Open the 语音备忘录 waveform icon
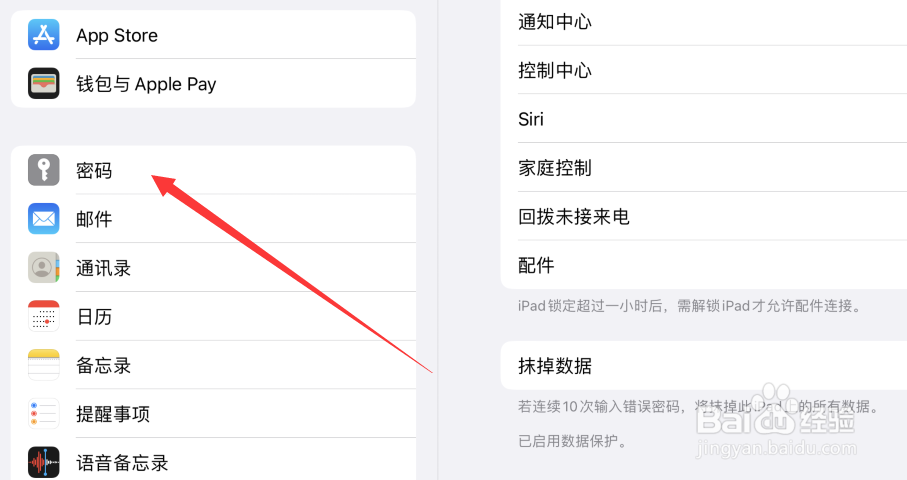The width and height of the screenshot is (907, 480). (43, 462)
